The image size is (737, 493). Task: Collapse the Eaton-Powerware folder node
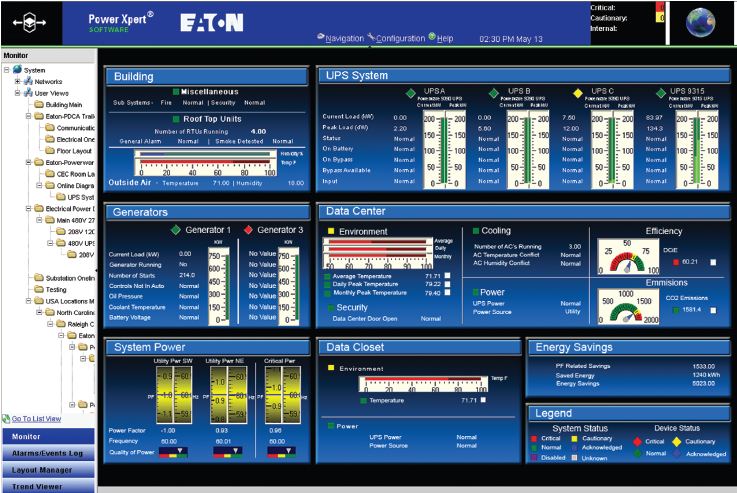click(28, 162)
